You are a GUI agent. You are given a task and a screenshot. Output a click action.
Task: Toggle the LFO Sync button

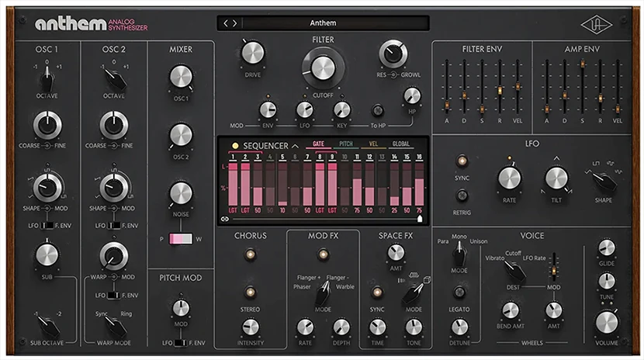click(x=462, y=161)
